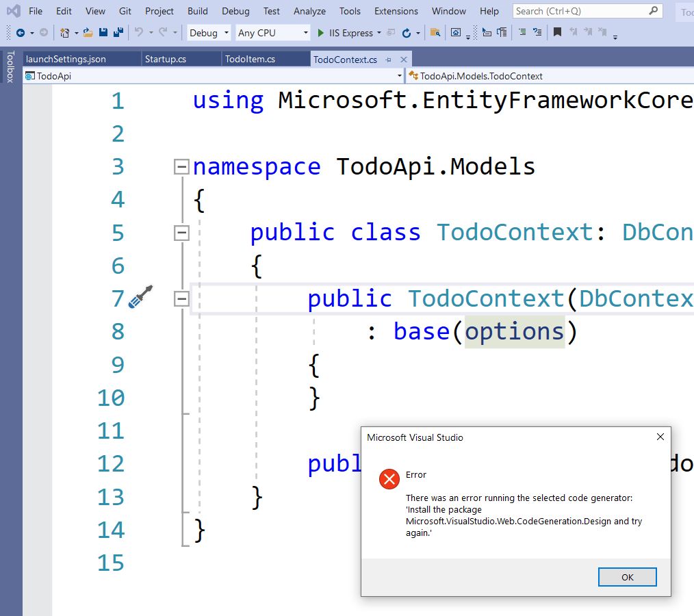
Task: Pin the TodoContext.cs tab
Action: point(389,60)
